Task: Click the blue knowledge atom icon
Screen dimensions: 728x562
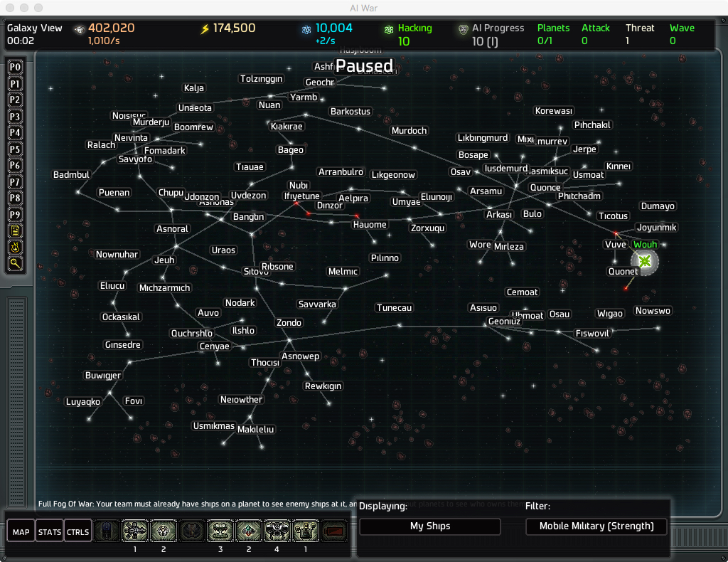Action: coord(306,30)
